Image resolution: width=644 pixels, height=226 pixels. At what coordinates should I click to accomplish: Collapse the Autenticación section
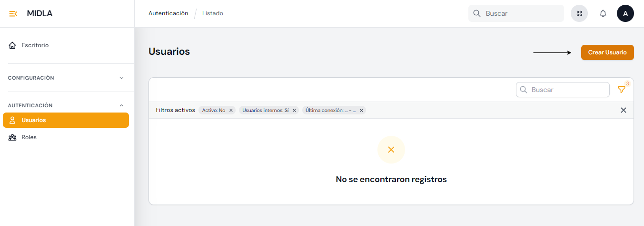click(x=121, y=105)
